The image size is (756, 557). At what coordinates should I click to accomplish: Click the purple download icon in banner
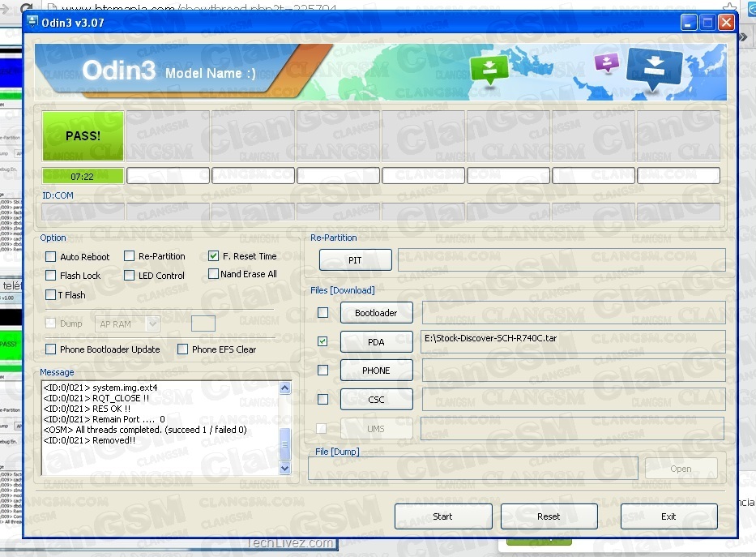607,62
